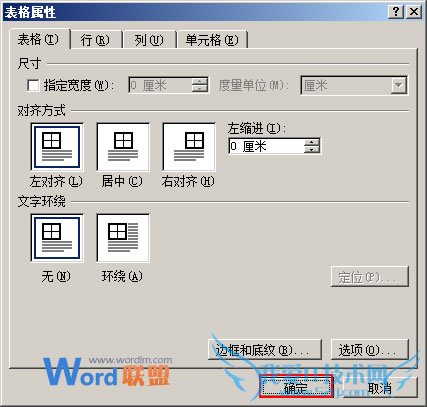Increase the 左缩进 value with up arrow
This screenshot has height=407, width=427.
[x=312, y=143]
